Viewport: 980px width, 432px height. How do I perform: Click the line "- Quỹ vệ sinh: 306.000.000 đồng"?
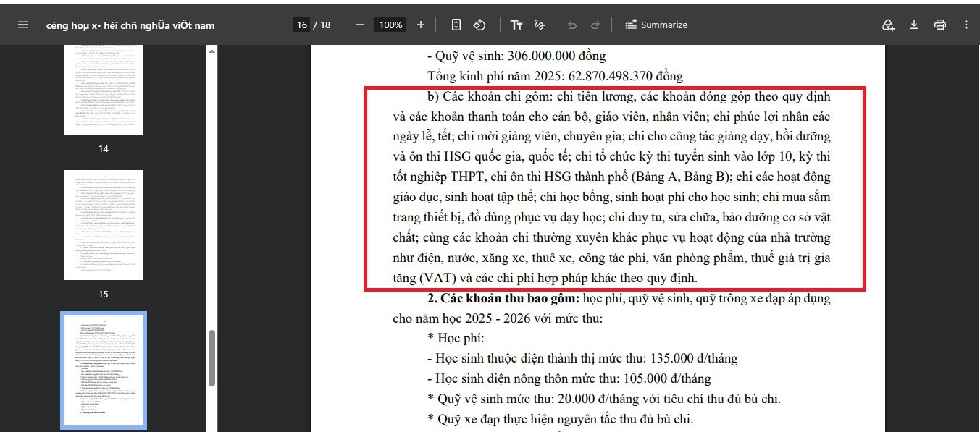tap(516, 56)
